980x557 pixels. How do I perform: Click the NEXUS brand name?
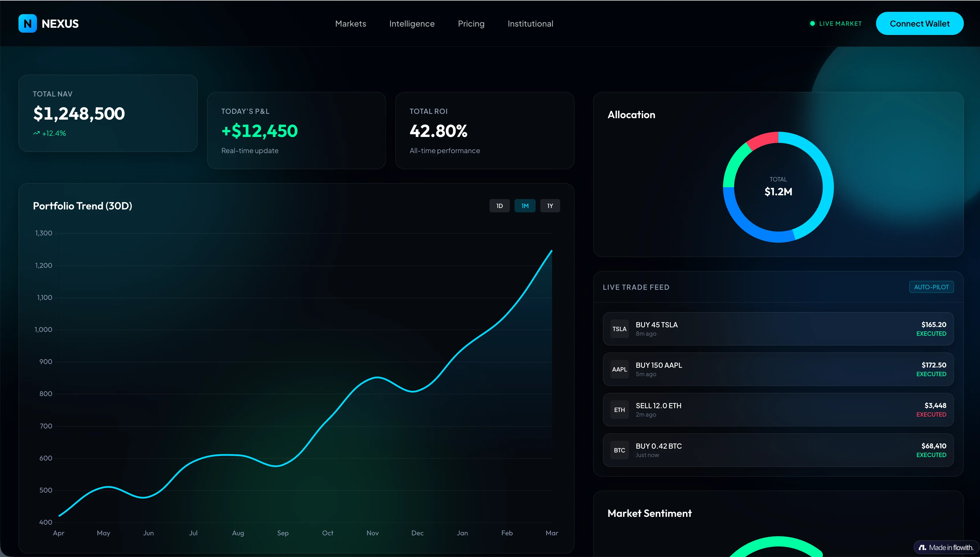point(60,24)
